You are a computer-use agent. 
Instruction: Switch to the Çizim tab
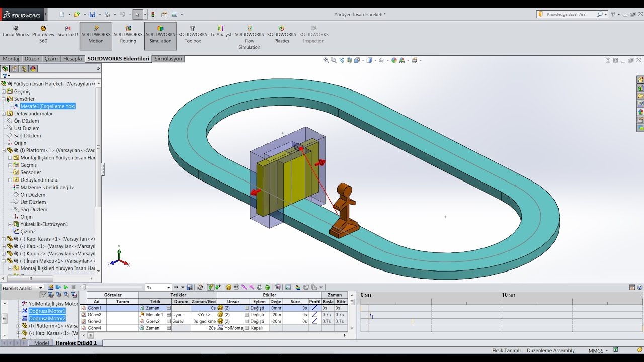51,59
